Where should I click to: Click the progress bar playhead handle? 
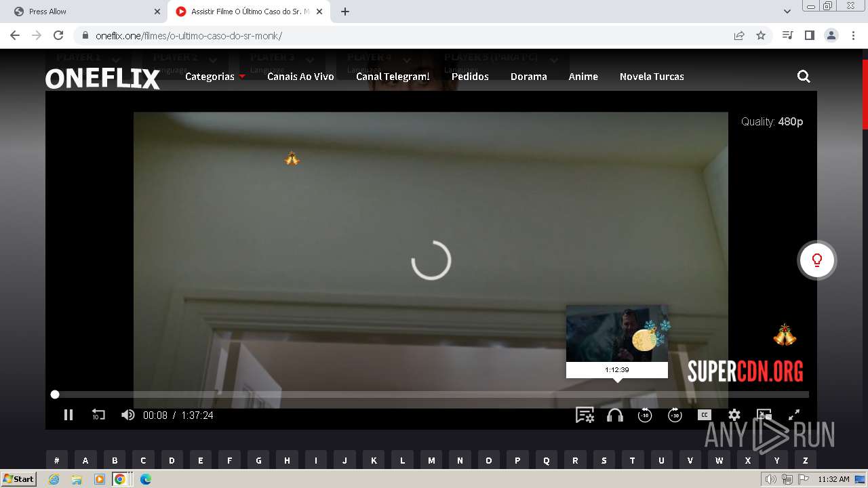[x=55, y=394]
